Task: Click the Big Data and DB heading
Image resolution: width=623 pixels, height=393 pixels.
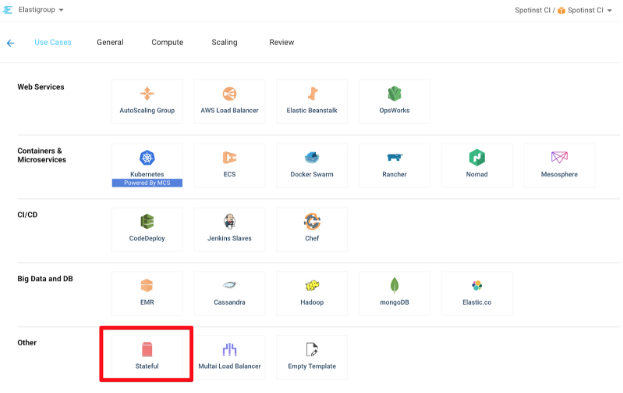Action: point(45,279)
